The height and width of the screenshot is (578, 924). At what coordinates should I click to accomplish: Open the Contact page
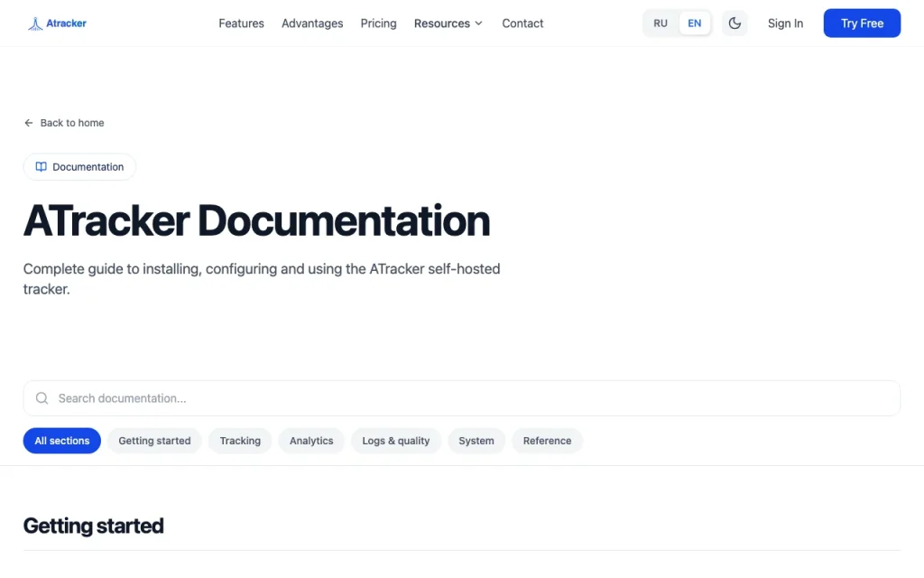[522, 23]
